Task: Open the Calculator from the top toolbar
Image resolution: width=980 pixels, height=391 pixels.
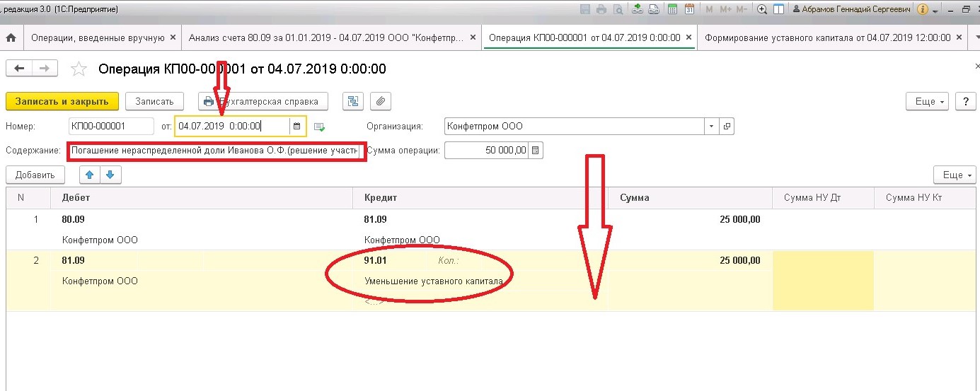Action: point(671,9)
